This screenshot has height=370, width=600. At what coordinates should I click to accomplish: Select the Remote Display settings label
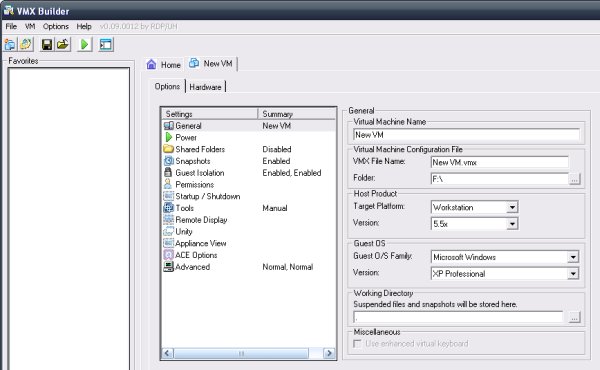201,220
